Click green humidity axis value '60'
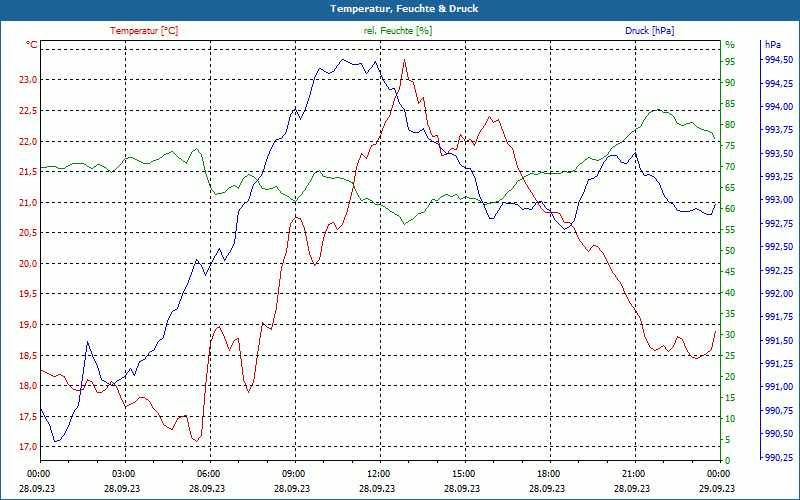 pos(730,209)
